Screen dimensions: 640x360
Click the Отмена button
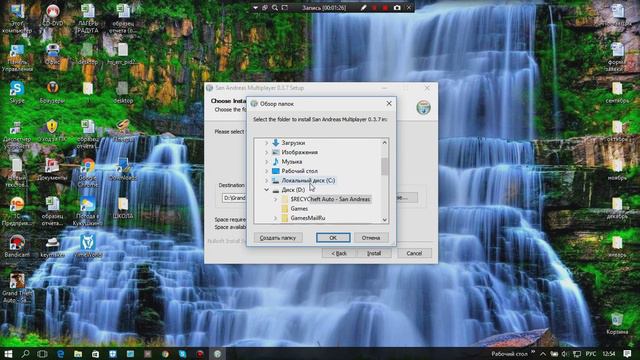[371, 238]
